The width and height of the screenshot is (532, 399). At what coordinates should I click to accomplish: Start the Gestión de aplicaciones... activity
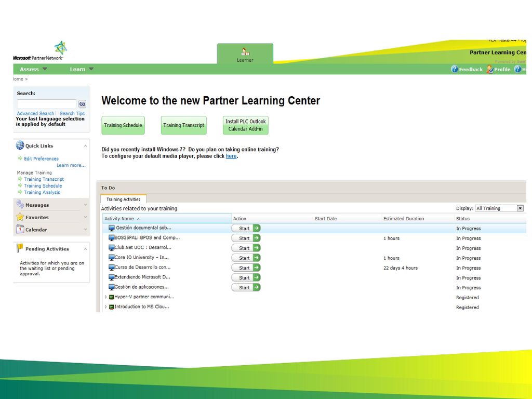click(x=246, y=287)
